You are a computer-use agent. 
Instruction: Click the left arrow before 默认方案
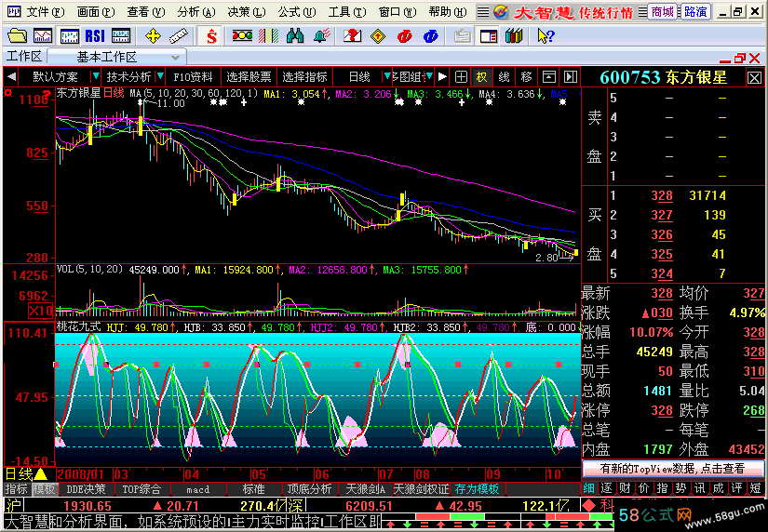pos(12,76)
